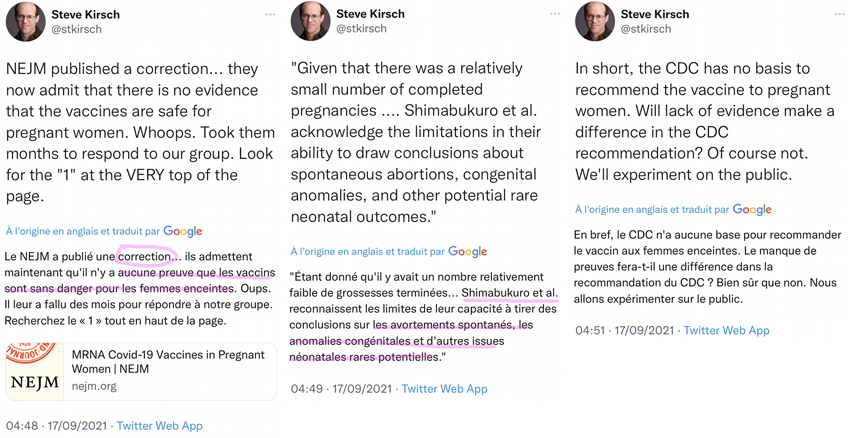
Task: Click the 04:48 · 17/09/2021 timestamp
Action: (x=56, y=426)
